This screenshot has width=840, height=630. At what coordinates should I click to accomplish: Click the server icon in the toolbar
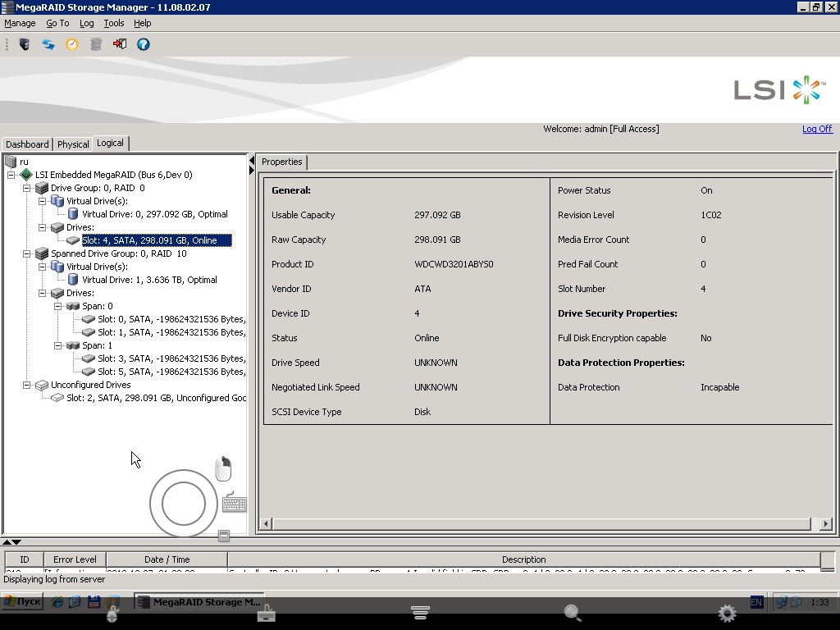coord(25,44)
